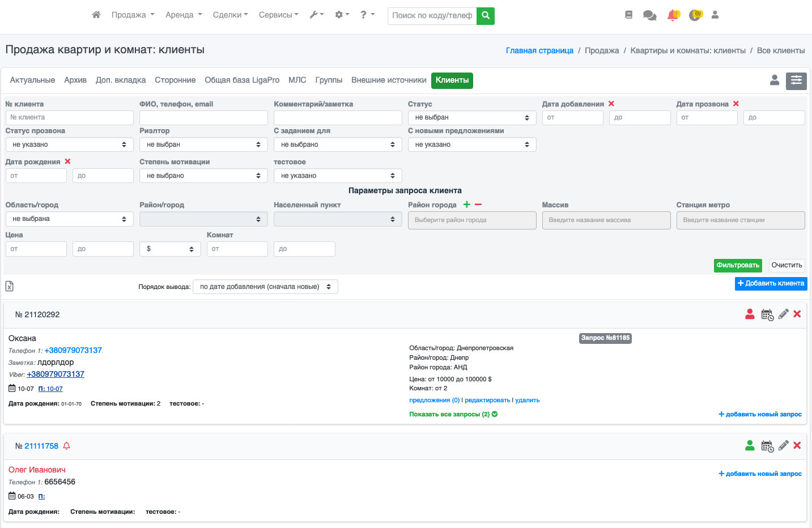Viewport: 812px width, 528px height.
Task: Click the № клиента input field
Action: click(x=69, y=117)
